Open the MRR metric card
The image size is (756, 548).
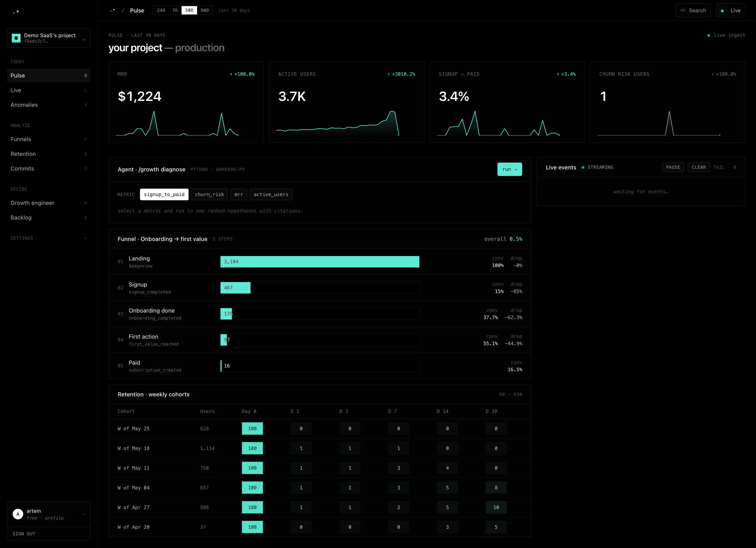point(186,102)
